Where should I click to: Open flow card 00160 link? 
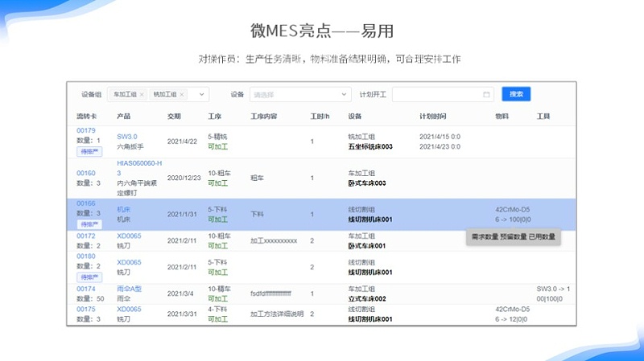pyautogui.click(x=86, y=173)
